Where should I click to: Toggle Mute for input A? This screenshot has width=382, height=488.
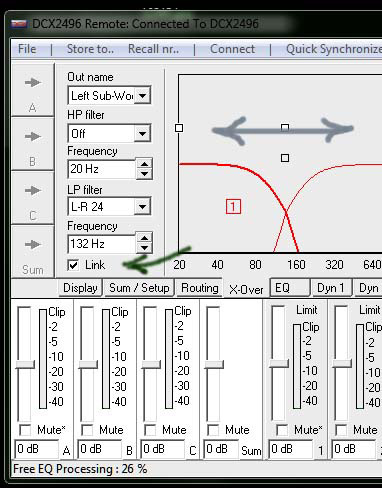tap(25, 430)
